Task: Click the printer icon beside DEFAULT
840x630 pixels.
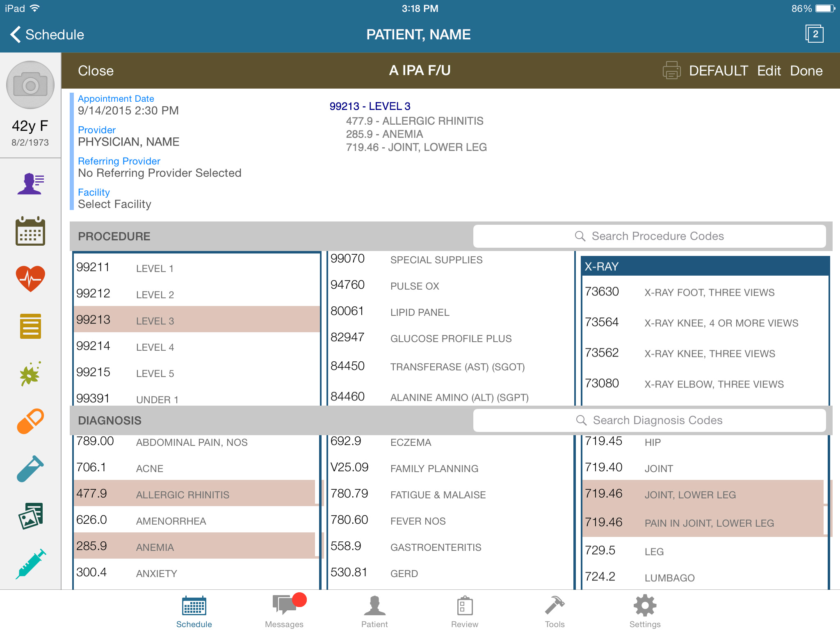Action: click(671, 71)
